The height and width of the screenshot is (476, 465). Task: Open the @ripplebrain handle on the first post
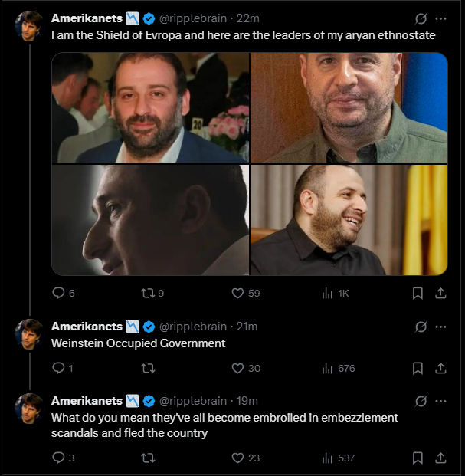pyautogui.click(x=193, y=18)
